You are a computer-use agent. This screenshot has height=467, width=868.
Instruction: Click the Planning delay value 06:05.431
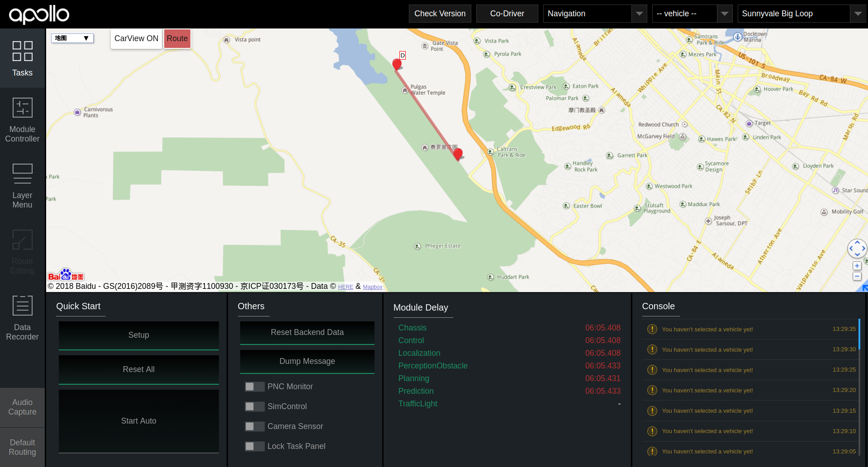pyautogui.click(x=602, y=378)
